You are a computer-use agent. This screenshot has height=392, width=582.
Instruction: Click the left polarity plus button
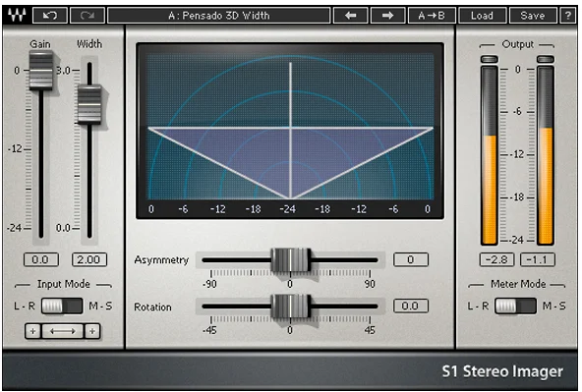(x=32, y=331)
